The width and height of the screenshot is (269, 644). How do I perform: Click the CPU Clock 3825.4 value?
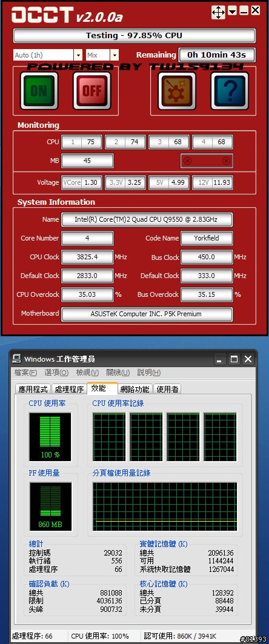pyautogui.click(x=87, y=257)
